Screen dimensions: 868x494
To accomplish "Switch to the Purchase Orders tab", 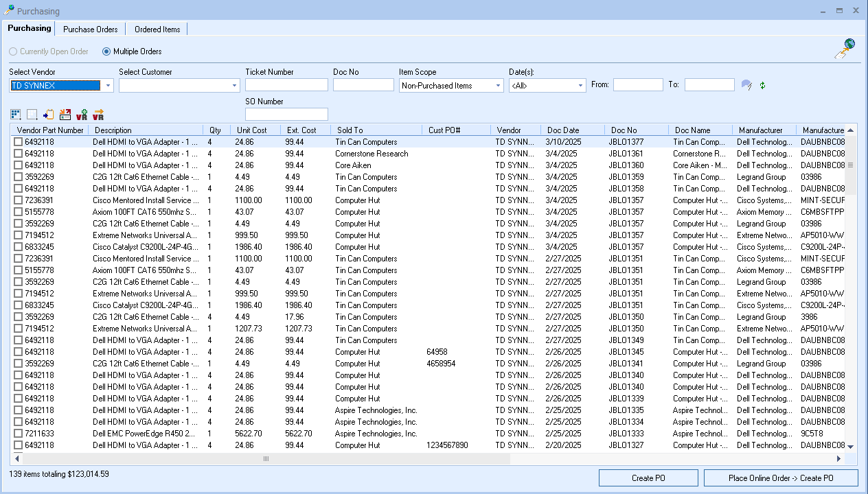I will [x=91, y=30].
